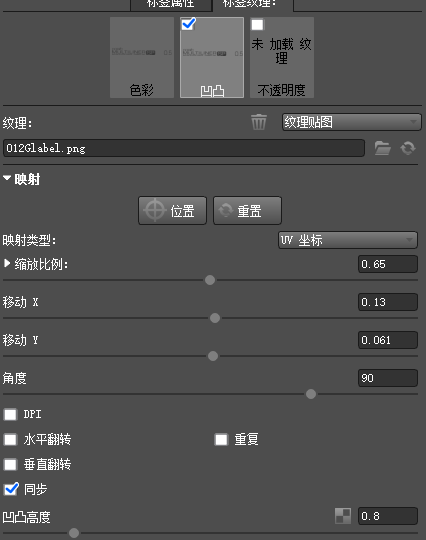The width and height of the screenshot is (426, 540).
Task: Open the UV 坐标 mapping type dropdown
Action: click(x=348, y=240)
